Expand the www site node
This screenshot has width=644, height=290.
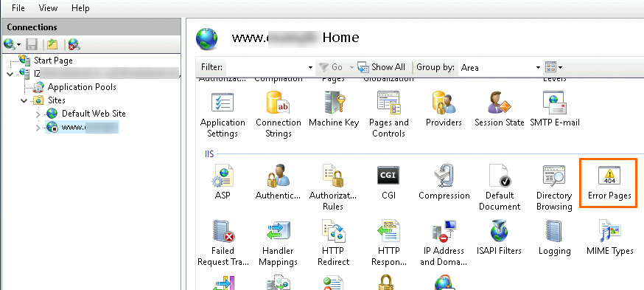pyautogui.click(x=38, y=128)
